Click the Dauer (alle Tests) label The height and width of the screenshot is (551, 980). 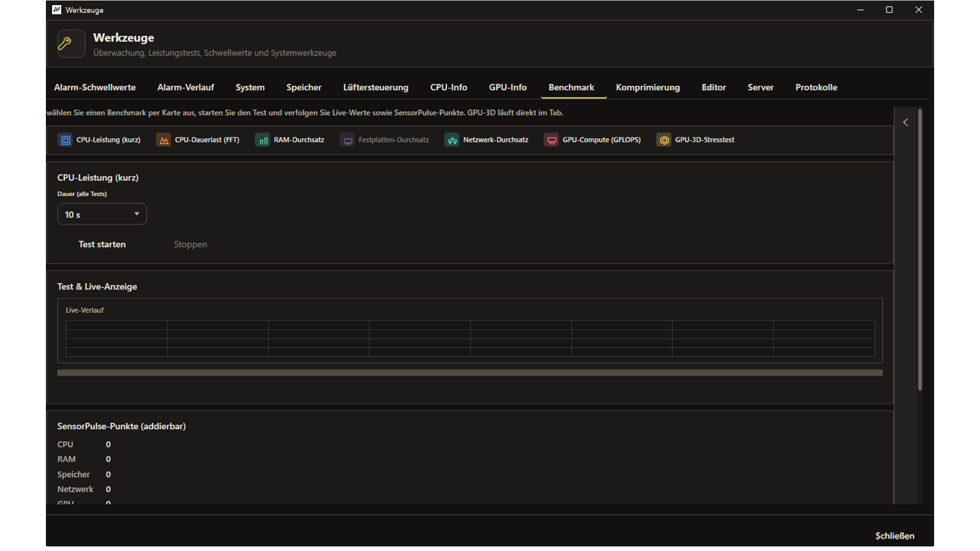tap(82, 194)
